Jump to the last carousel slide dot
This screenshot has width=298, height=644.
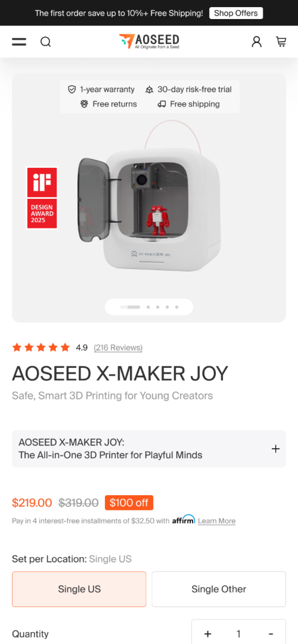[x=177, y=307]
